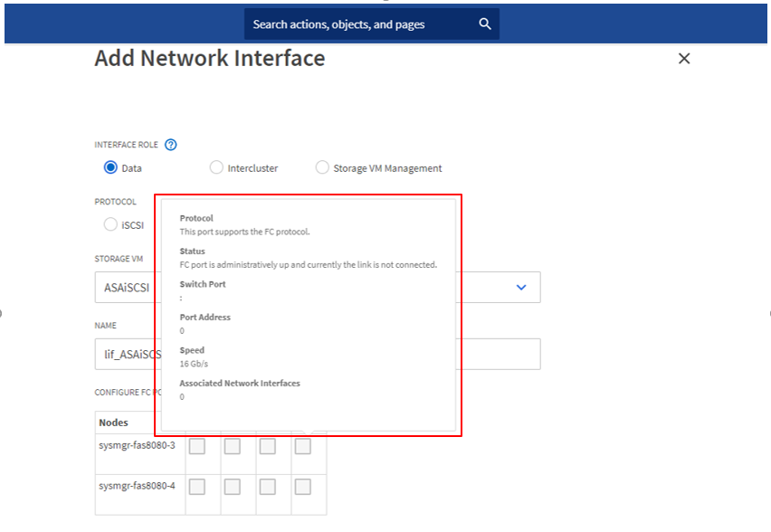Choose Storage VM Management role
The height and width of the screenshot is (532, 771).
click(x=322, y=167)
